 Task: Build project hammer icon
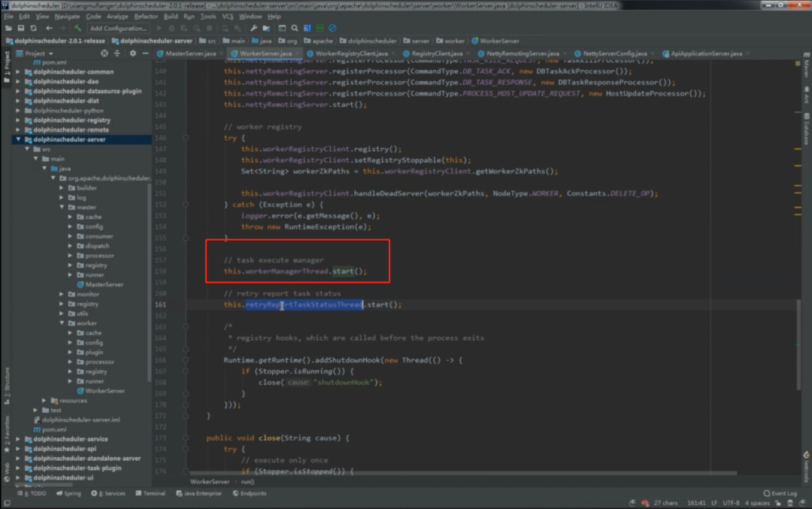pyautogui.click(x=77, y=28)
